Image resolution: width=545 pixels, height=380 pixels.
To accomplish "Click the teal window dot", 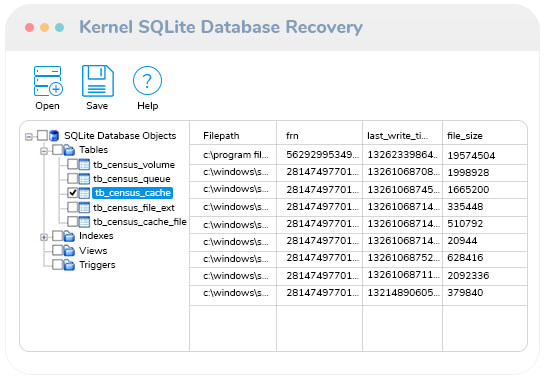I will point(59,27).
